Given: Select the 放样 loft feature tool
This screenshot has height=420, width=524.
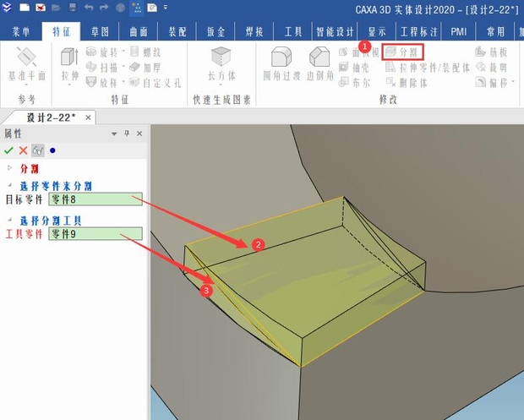Looking at the screenshot, I should 102,83.
